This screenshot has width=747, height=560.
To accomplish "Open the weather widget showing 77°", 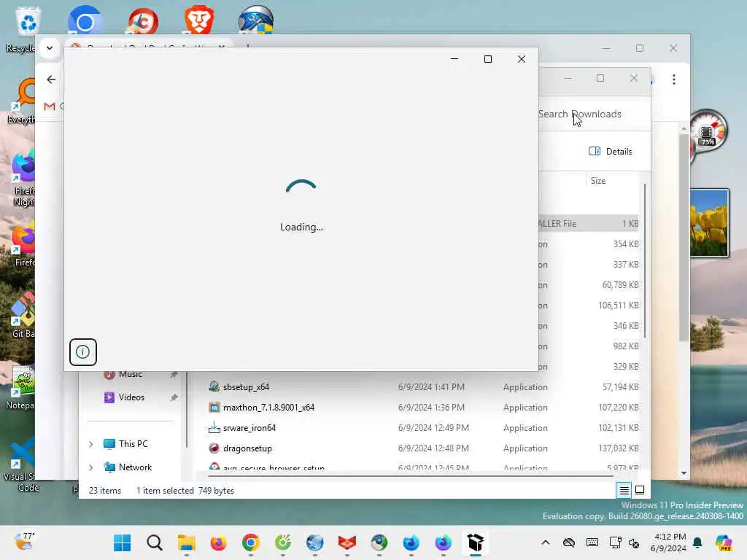I will [25, 542].
